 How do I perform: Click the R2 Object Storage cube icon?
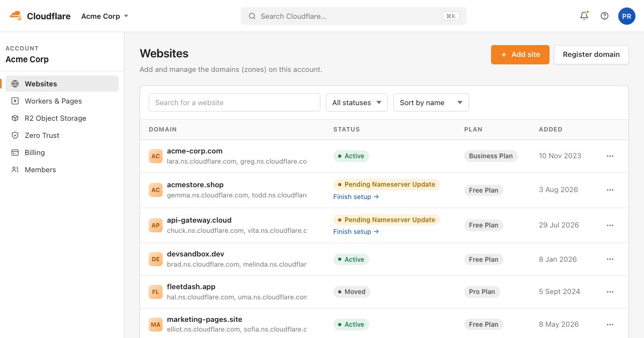tap(15, 118)
